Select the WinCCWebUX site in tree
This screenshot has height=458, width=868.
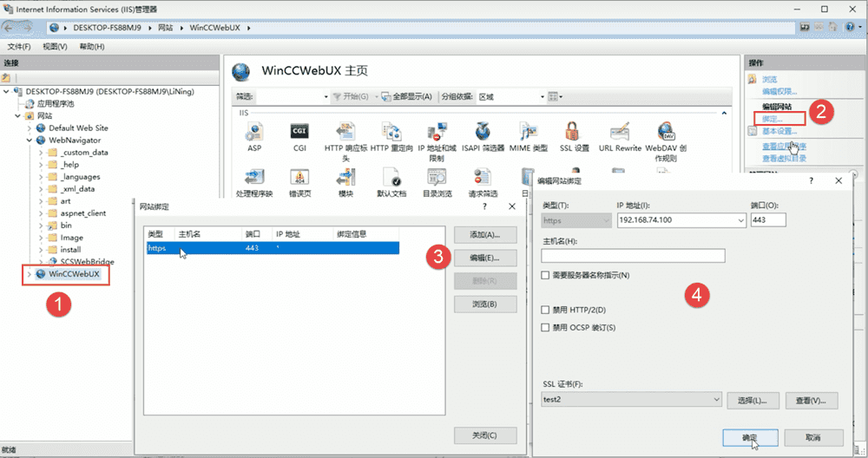(75, 274)
